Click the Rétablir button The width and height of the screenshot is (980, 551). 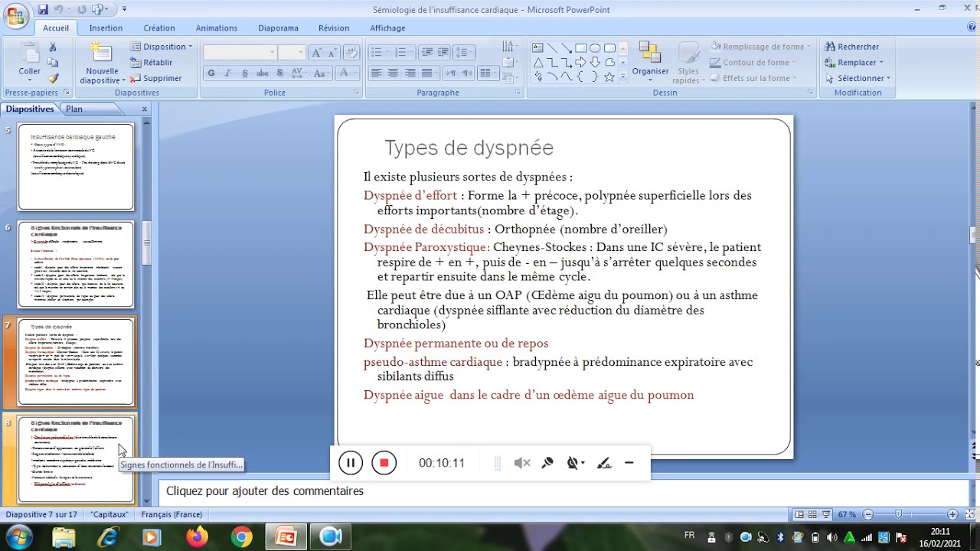click(x=152, y=63)
